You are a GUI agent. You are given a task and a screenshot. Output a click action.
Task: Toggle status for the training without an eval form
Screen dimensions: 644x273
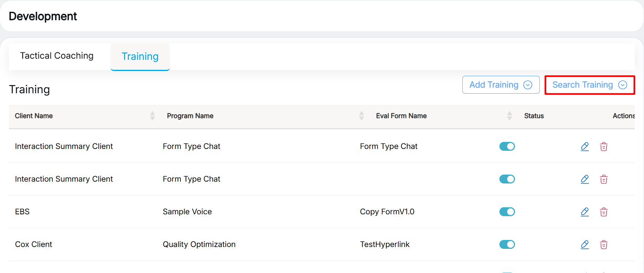click(x=507, y=179)
